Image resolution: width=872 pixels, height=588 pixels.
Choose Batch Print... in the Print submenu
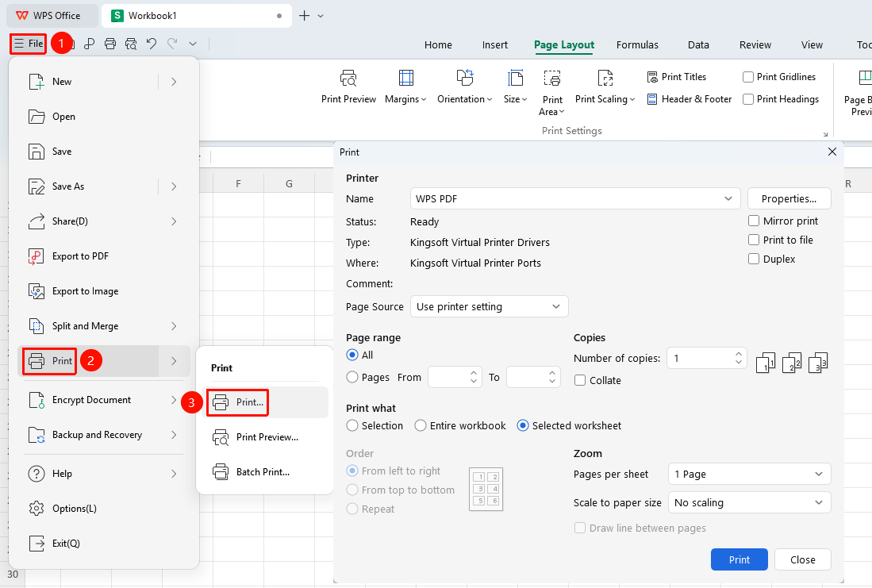click(x=267, y=472)
